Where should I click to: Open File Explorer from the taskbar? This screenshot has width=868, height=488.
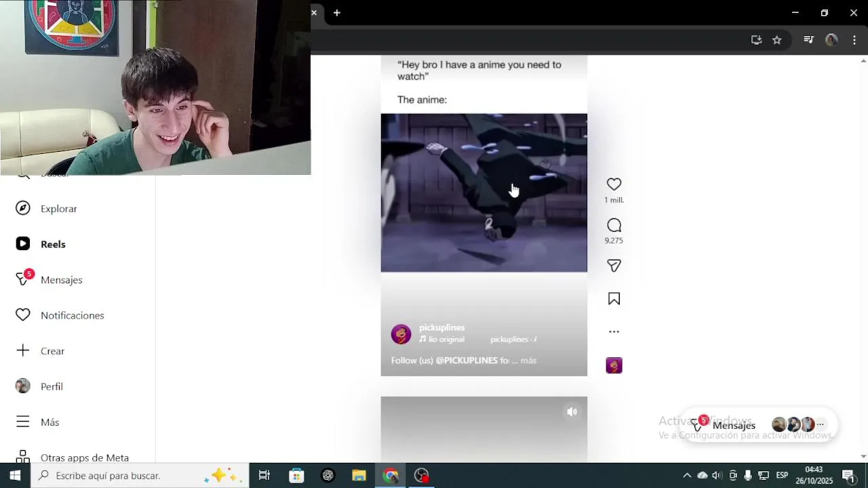coord(359,475)
